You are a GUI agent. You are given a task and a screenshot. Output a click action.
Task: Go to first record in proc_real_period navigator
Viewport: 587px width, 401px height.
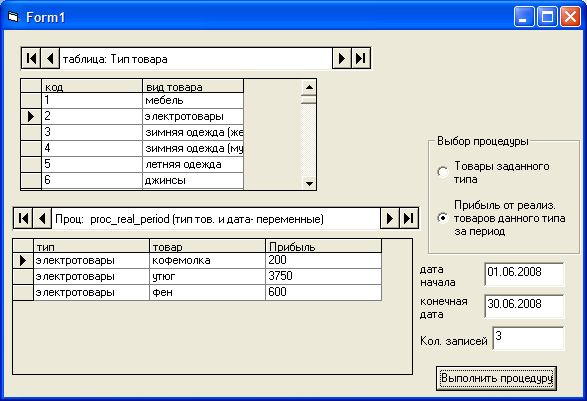[x=23, y=218]
